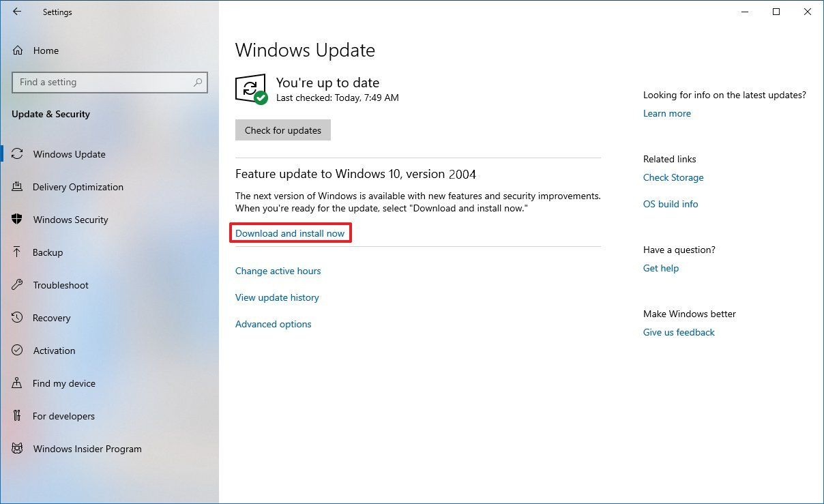Viewport: 824px width, 504px height.
Task: Click inside the Find a setting search box
Action: point(102,82)
